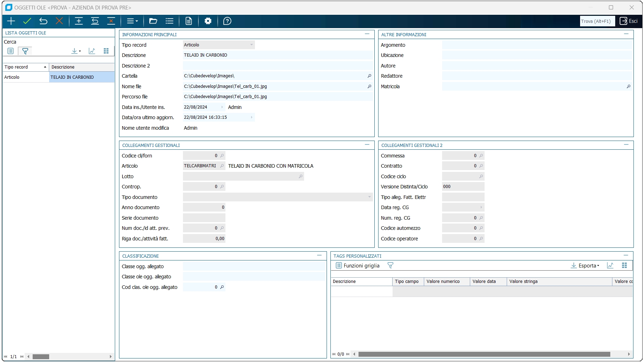Viewport: 644px width, 362px height.
Task: Click the magnifier next to Nome file
Action: tap(369, 86)
